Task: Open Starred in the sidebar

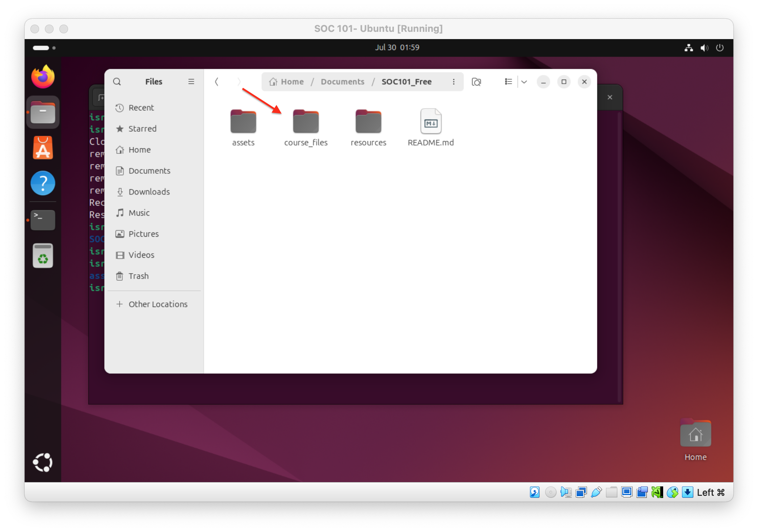Action: click(154, 129)
